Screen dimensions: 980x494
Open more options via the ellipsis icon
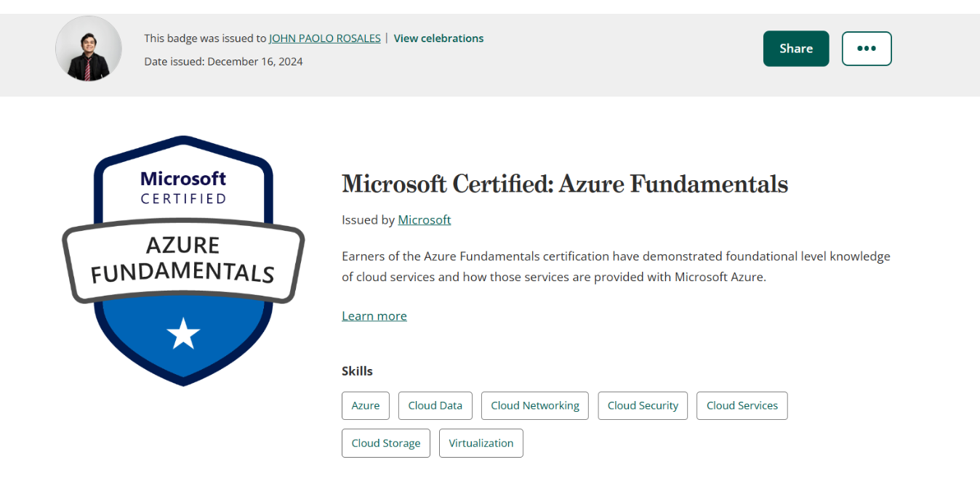pyautogui.click(x=866, y=48)
